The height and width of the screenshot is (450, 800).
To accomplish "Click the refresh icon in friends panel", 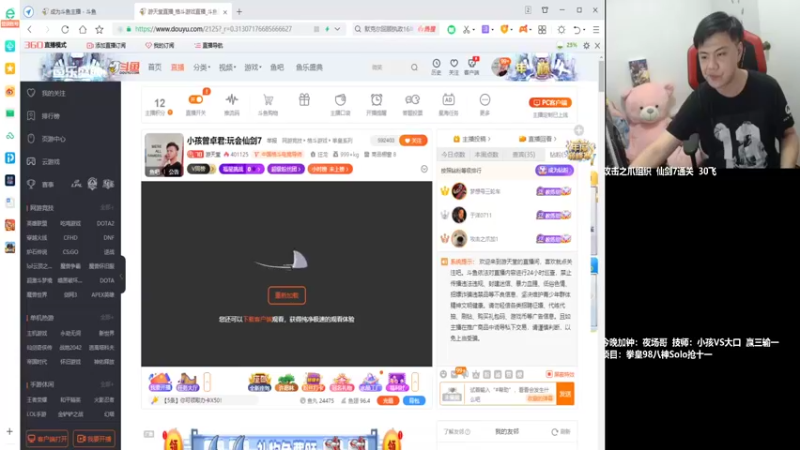I will click(555, 432).
